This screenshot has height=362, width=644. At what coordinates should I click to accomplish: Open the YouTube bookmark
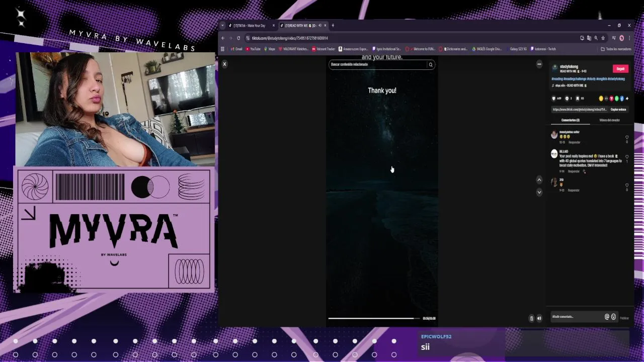253,49
